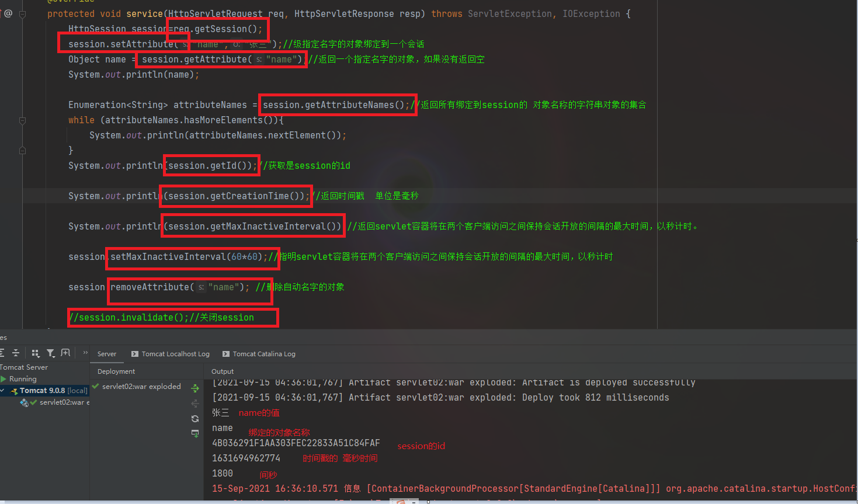Click the println(attributeNames.nextElement()) line
Image resolution: width=858 pixels, height=504 pixels.
218,135
